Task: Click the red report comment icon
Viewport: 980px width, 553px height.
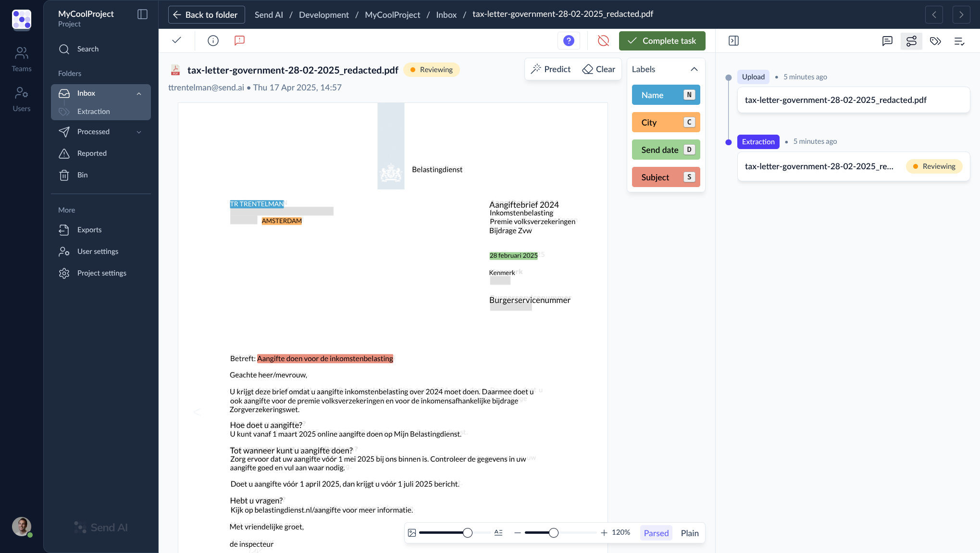Action: [x=239, y=40]
